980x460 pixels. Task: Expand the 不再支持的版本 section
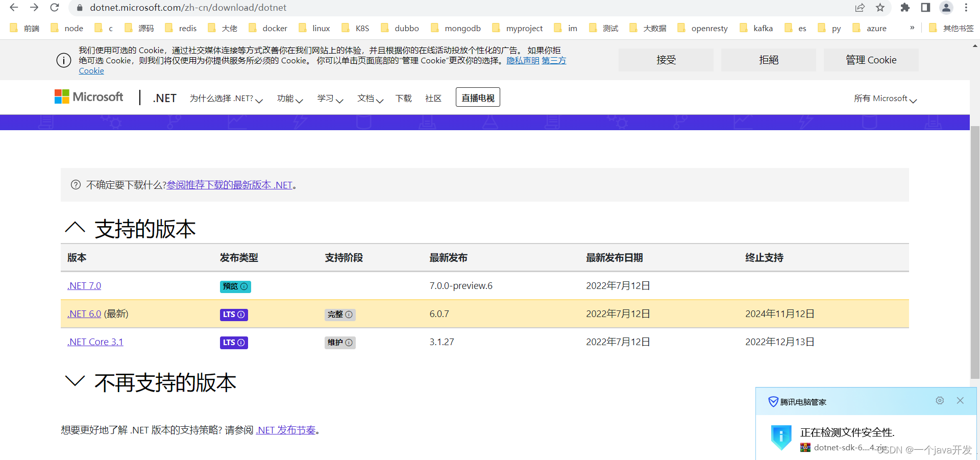click(x=75, y=381)
